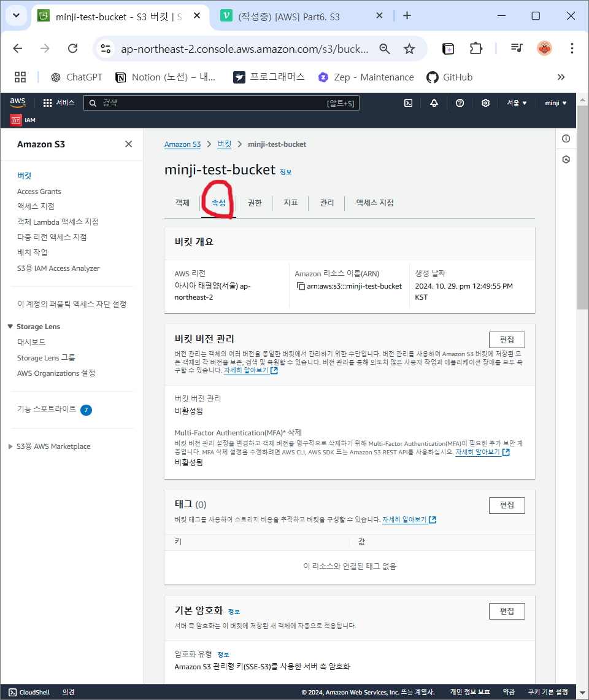Image resolution: width=589 pixels, height=700 pixels.
Task: Open the 프로그래머스 bookmark
Action: (x=269, y=77)
